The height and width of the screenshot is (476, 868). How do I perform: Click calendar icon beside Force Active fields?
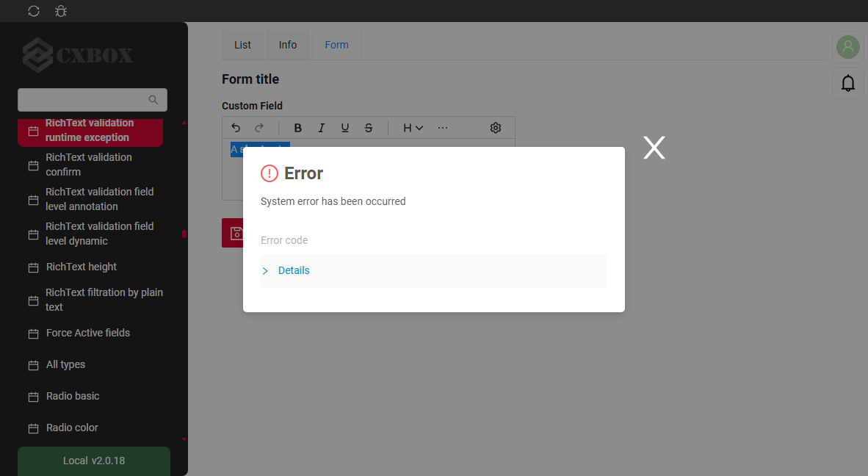(33, 333)
